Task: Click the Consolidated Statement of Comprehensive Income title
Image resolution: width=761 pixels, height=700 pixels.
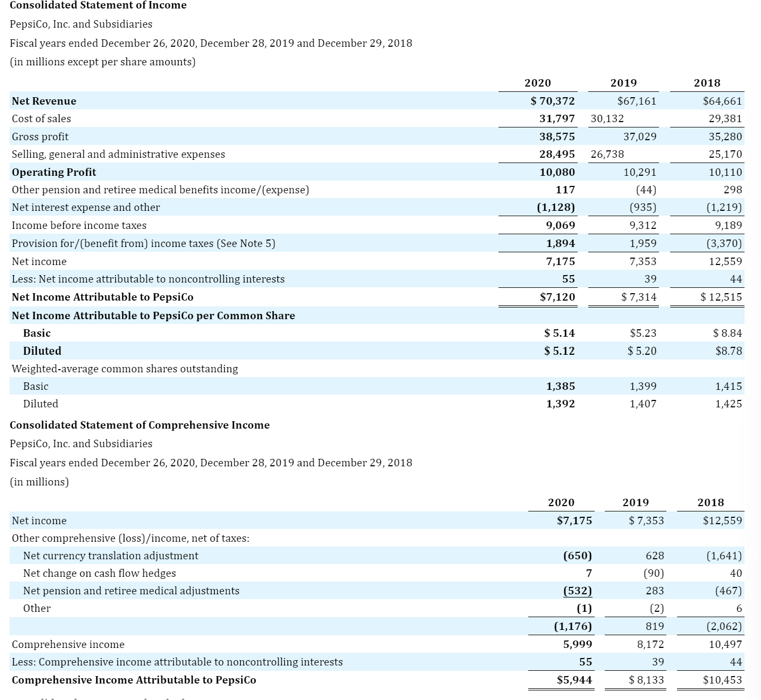Action: click(139, 425)
